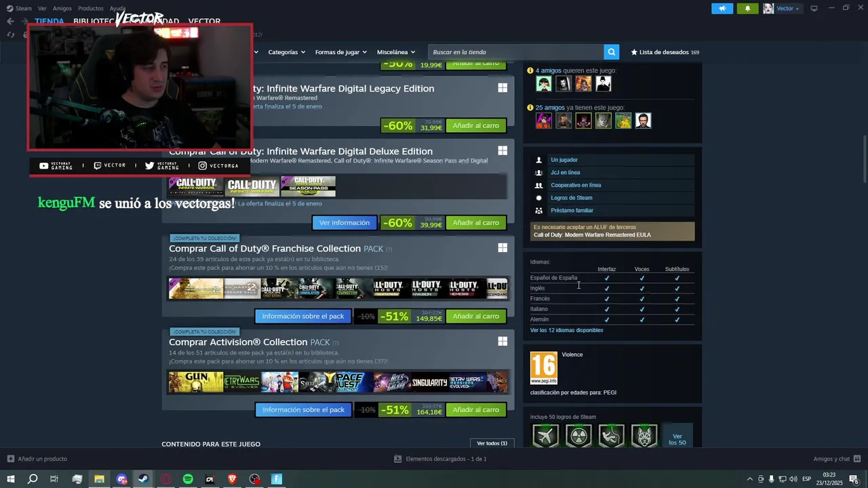Viewport: 868px width, 488px height.
Task: Open Windows search from the taskbar
Action: click(x=33, y=479)
